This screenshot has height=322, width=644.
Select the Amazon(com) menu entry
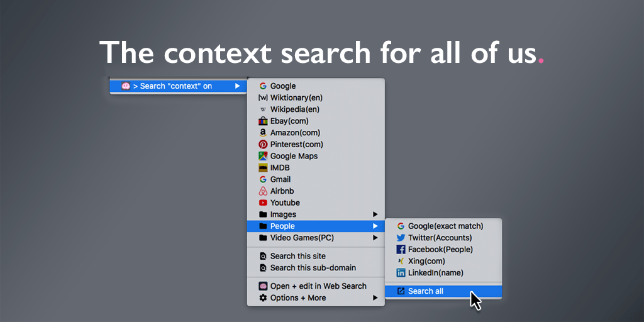tap(316, 133)
